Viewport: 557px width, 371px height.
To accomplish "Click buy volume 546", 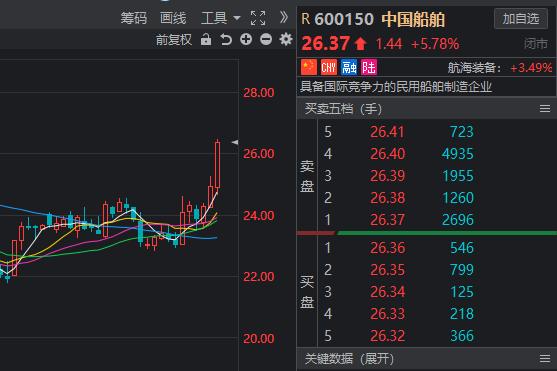I will click(462, 248).
